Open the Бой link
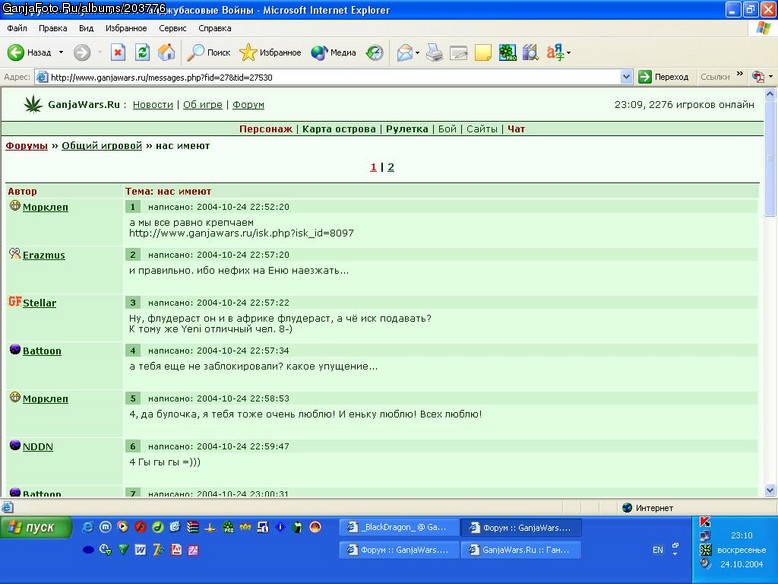 [447, 129]
